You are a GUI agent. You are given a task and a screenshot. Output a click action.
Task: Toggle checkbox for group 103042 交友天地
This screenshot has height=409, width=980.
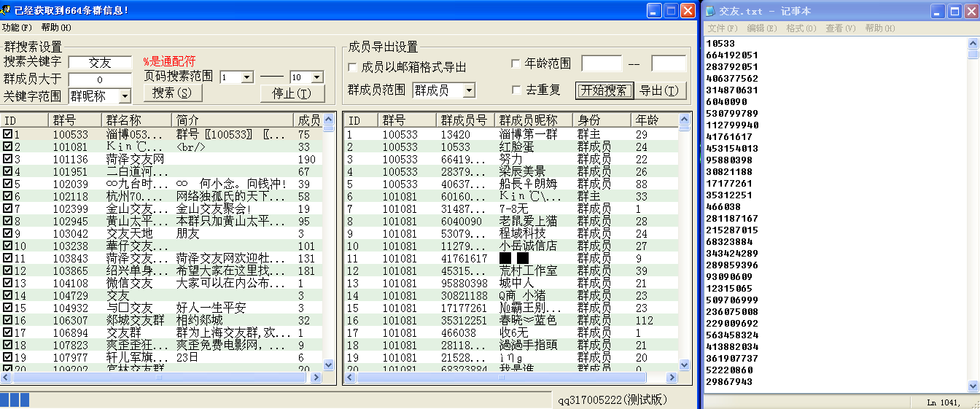[7, 233]
